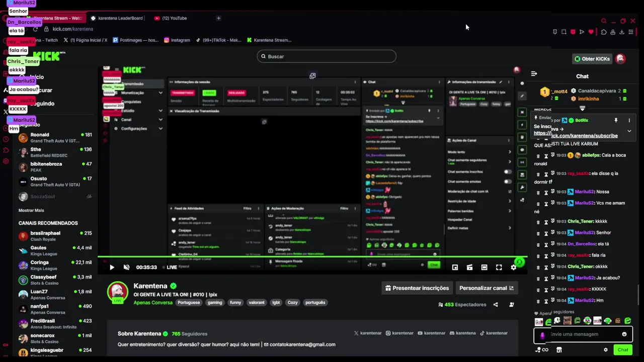The height and width of the screenshot is (362, 644).
Task: Open Roonald's channel in the sidebar
Action: pyautogui.click(x=55, y=138)
